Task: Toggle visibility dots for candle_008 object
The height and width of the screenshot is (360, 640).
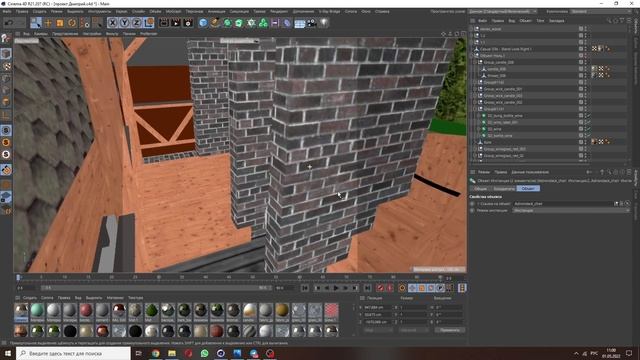Action: (x=586, y=69)
